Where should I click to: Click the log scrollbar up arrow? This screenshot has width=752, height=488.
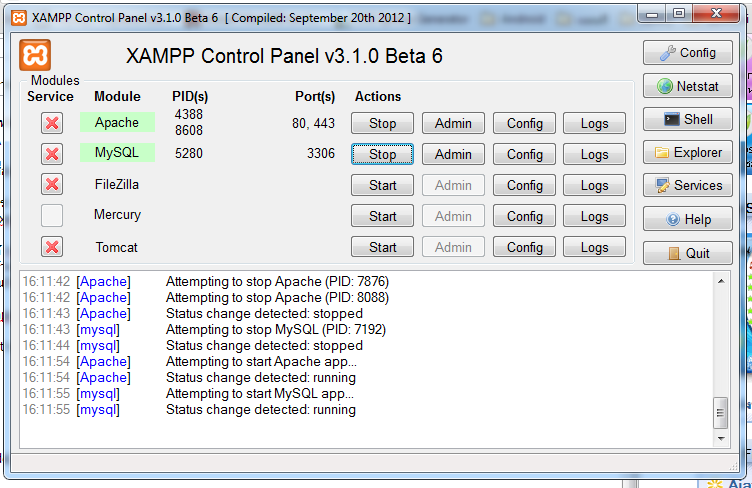pos(720,281)
